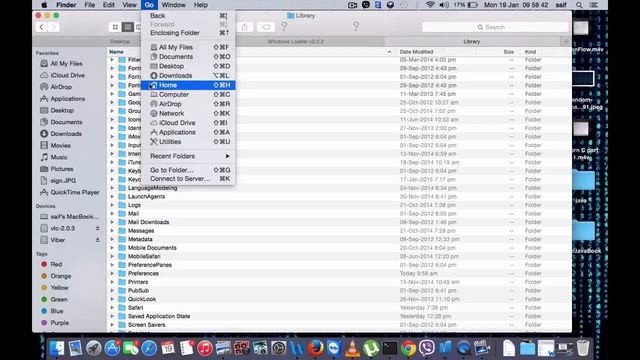This screenshot has height=360, width=640.
Task: Open Safari compass icon in Dock
Action: coord(149,348)
